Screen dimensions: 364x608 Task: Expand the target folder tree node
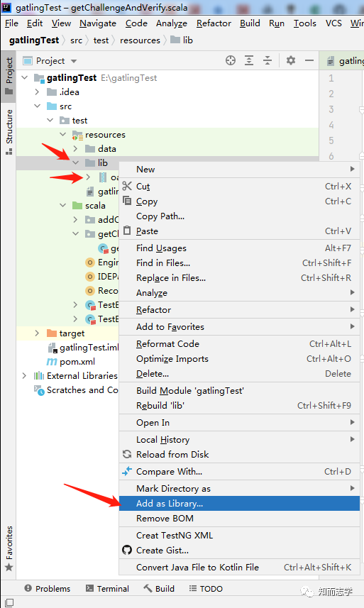[37, 333]
